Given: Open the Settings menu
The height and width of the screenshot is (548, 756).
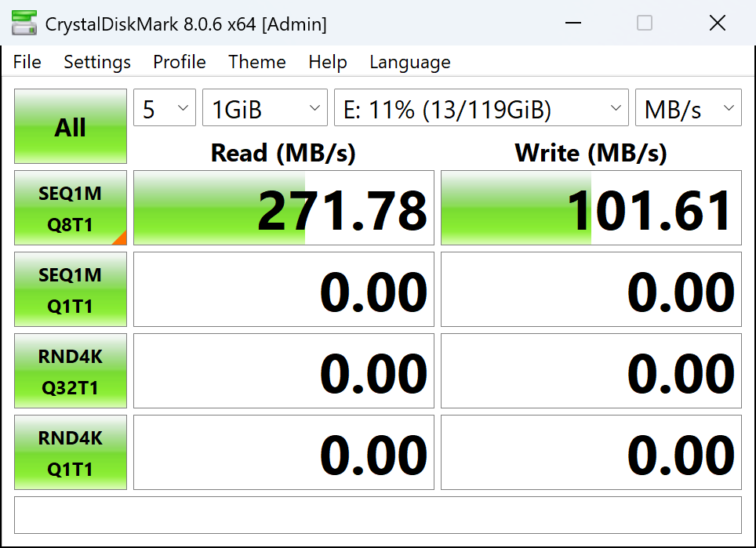Looking at the screenshot, I should point(97,62).
